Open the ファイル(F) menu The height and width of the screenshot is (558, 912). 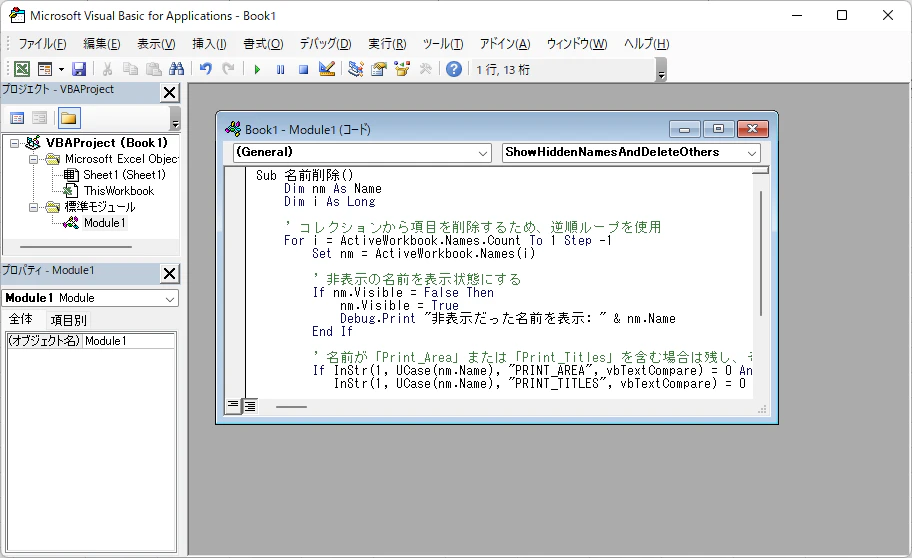42,44
